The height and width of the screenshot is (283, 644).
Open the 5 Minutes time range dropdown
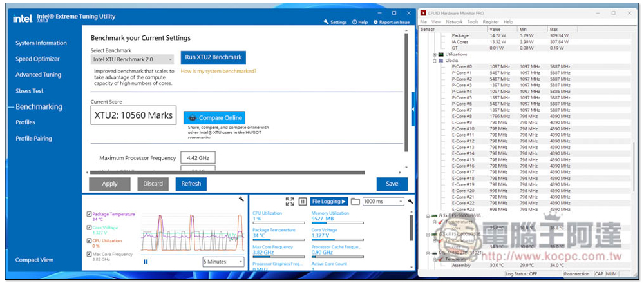223,262
